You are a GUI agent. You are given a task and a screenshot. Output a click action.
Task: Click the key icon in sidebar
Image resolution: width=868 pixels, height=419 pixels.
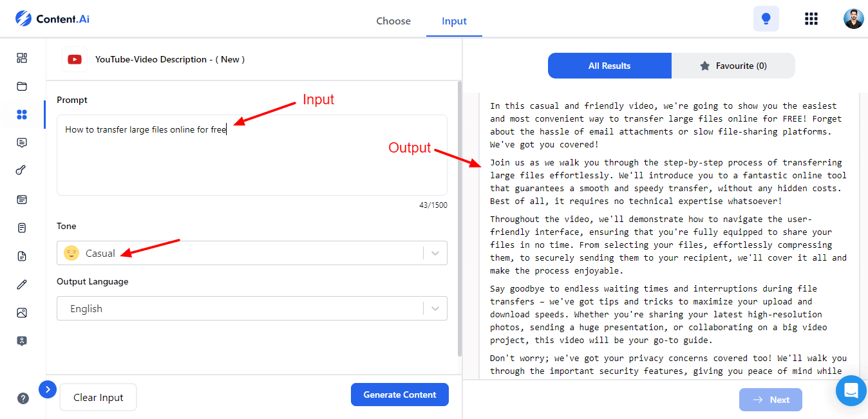click(x=22, y=171)
